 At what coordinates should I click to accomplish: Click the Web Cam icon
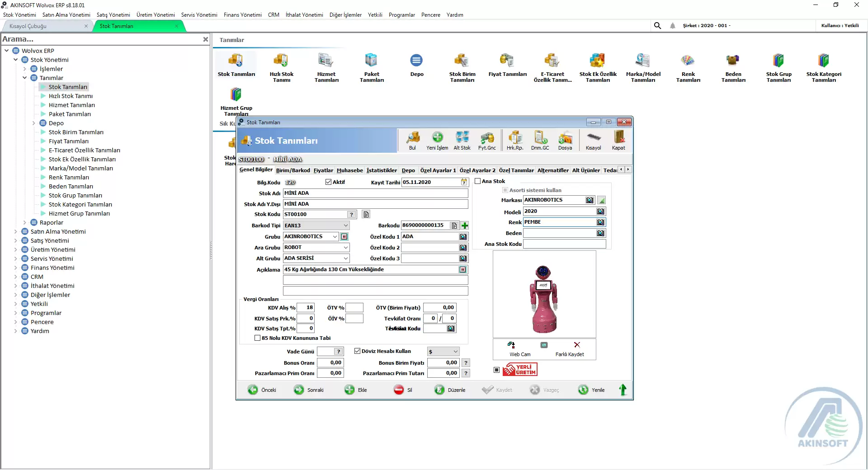[511, 345]
